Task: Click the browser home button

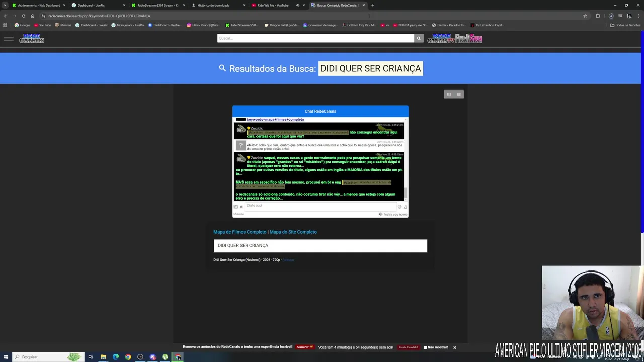Action: [33, 16]
